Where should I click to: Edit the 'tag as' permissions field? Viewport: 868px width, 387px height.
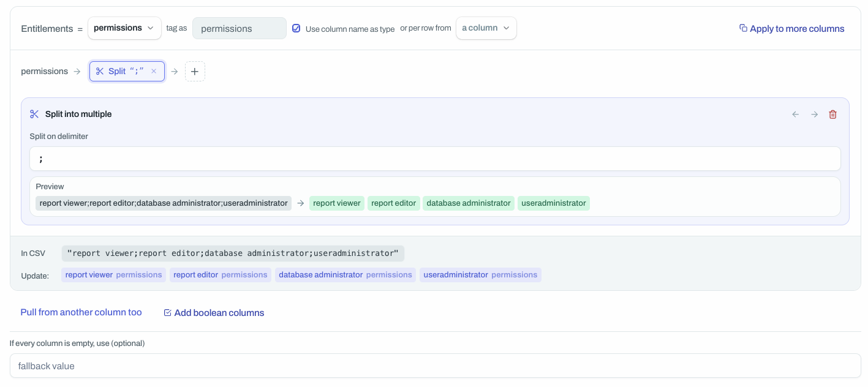pos(239,28)
